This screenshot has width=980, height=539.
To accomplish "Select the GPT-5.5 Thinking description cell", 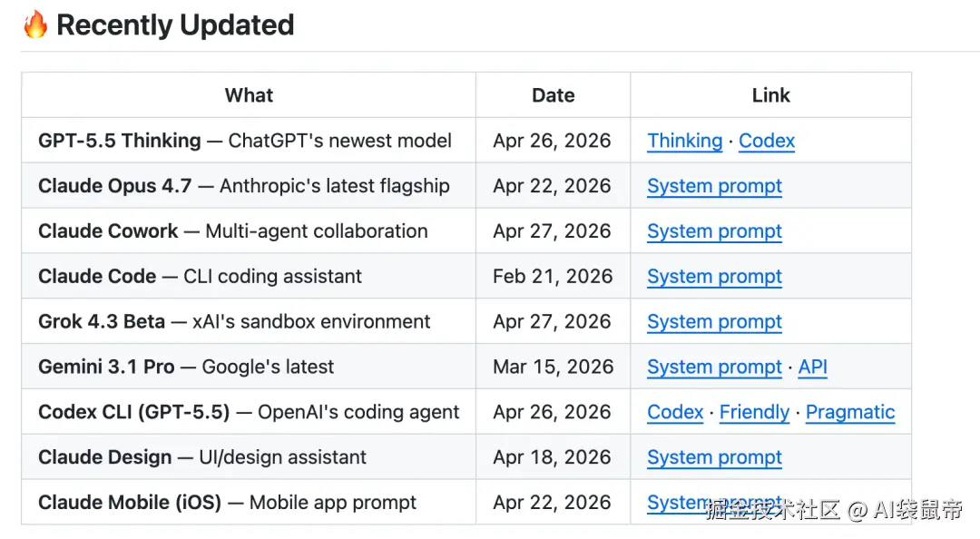I will click(x=249, y=141).
